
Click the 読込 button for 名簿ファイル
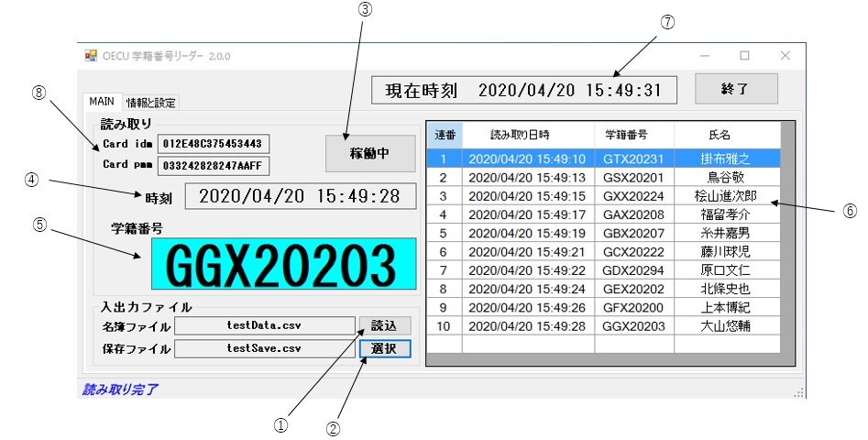tap(385, 325)
